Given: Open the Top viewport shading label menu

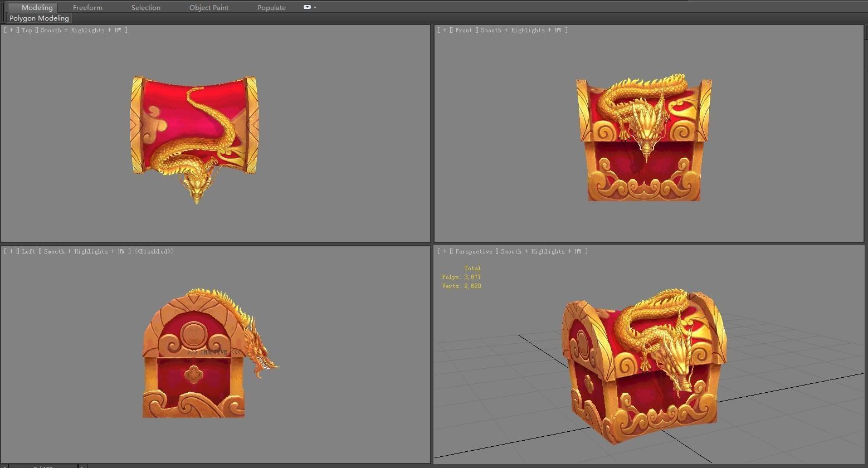Looking at the screenshot, I should click(x=81, y=30).
